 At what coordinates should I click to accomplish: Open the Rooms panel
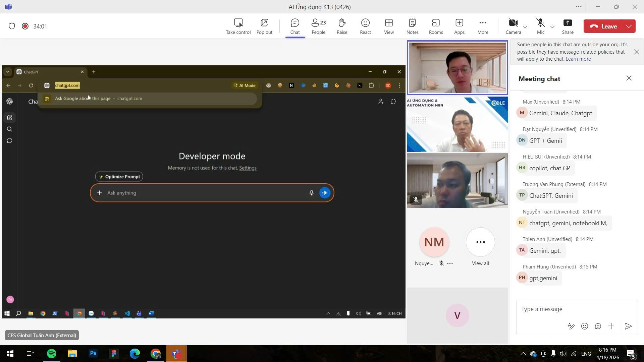pos(436,26)
